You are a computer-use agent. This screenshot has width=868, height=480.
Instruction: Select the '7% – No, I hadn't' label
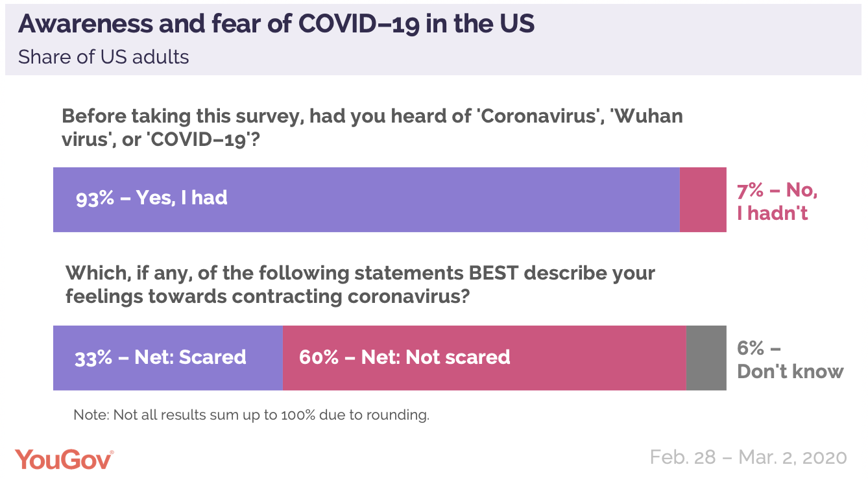[777, 201]
